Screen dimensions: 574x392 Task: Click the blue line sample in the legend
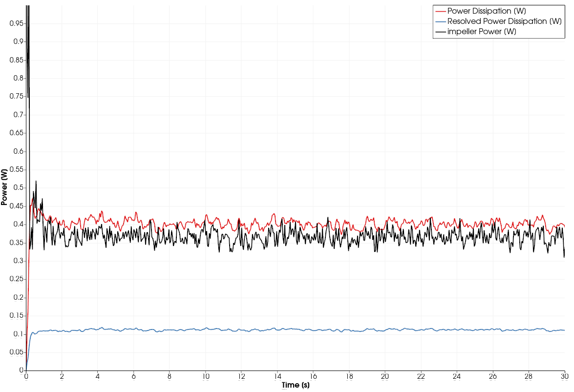click(440, 21)
